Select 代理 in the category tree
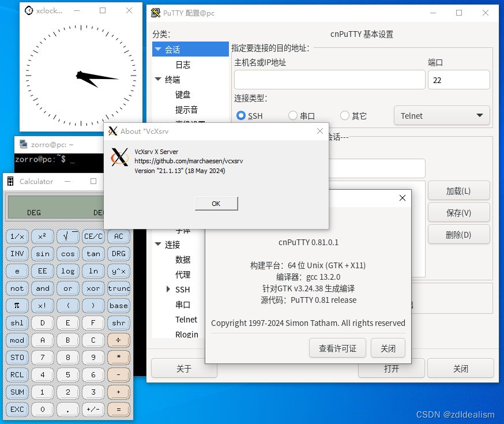Viewport: 504px width, 424px height. click(x=183, y=275)
